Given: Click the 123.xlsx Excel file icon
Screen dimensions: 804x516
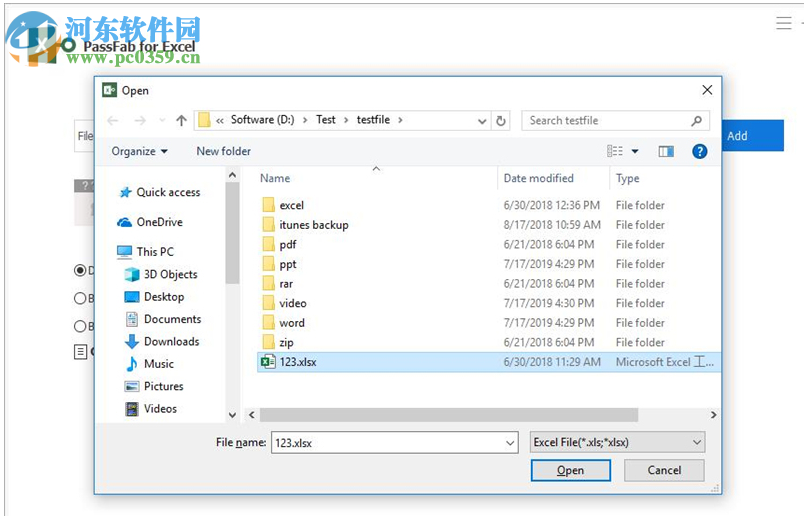Looking at the screenshot, I should [x=268, y=362].
